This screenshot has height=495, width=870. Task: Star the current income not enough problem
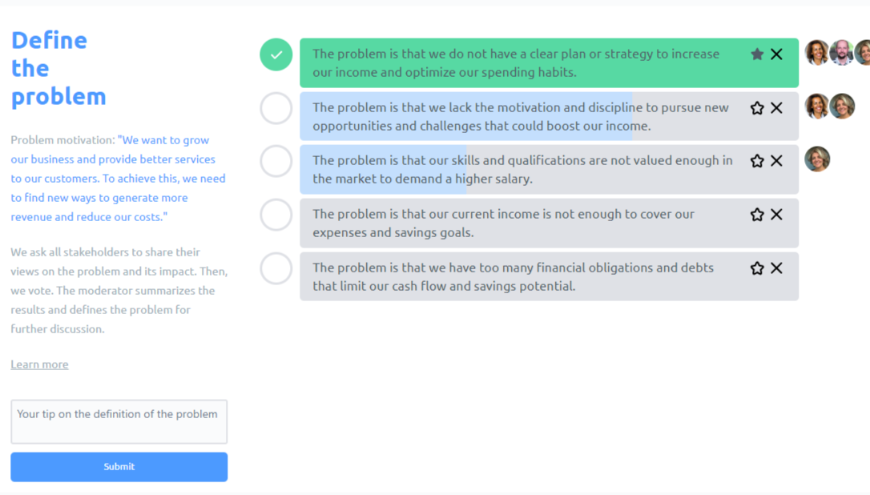757,214
